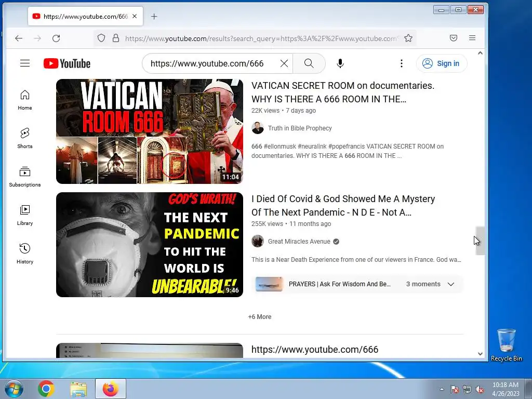Bookmark this page with star icon
Viewport: 532px width, 399px height.
[408, 38]
